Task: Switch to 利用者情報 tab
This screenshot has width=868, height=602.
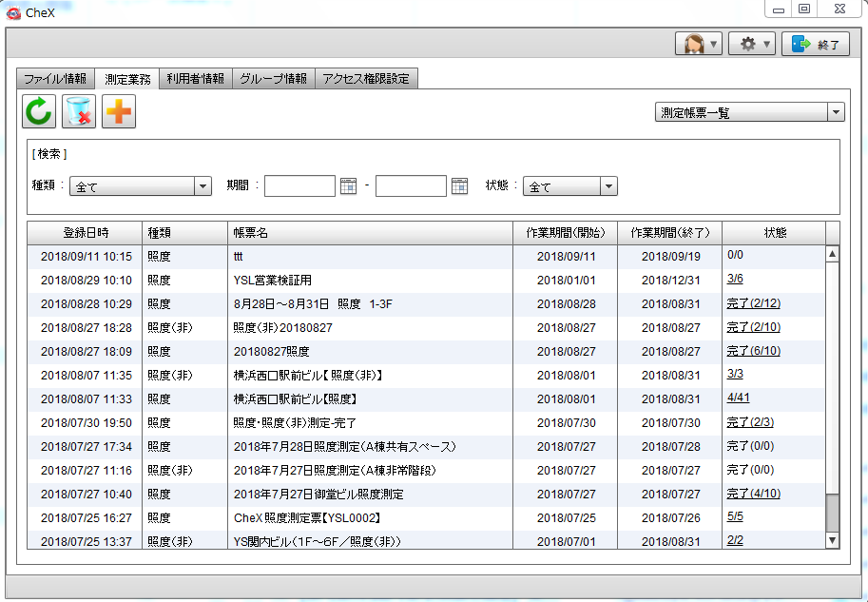Action: (x=196, y=79)
